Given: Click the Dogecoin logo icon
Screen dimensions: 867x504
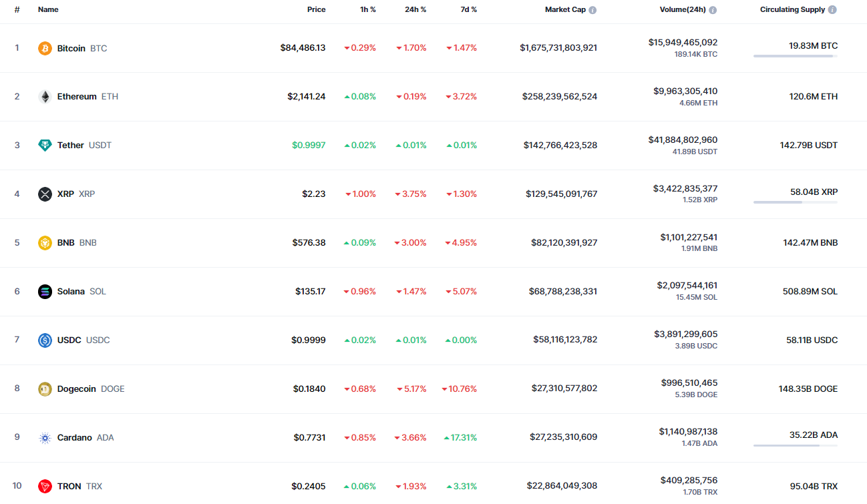Looking at the screenshot, I should click(x=45, y=389).
